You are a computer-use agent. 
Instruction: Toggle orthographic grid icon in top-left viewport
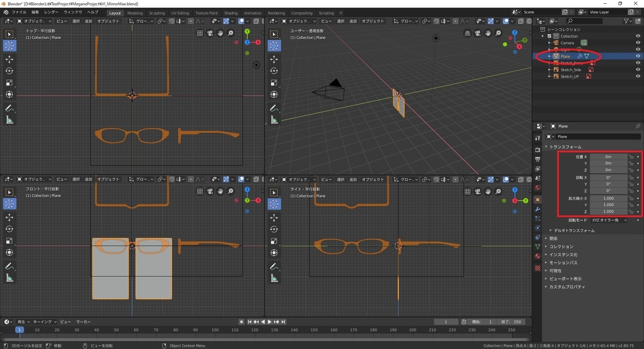pyautogui.click(x=200, y=33)
